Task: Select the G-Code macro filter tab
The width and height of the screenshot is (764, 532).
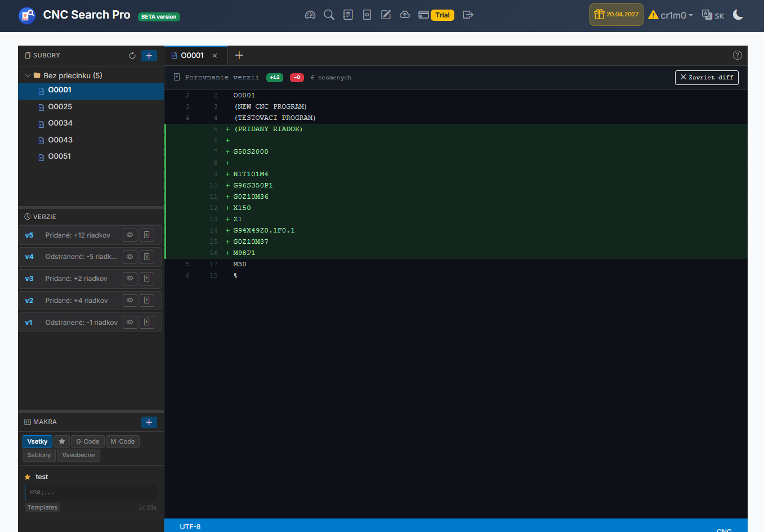Action: pos(87,442)
